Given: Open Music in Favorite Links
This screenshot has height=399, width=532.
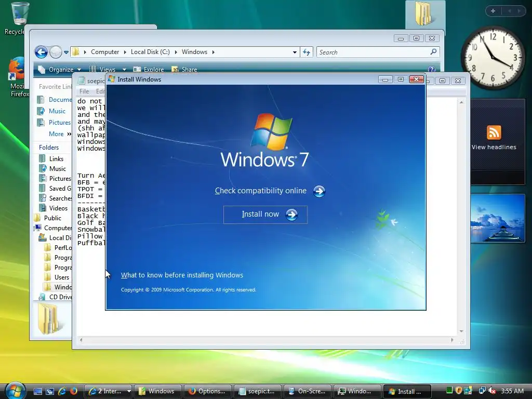Looking at the screenshot, I should 51,111.
